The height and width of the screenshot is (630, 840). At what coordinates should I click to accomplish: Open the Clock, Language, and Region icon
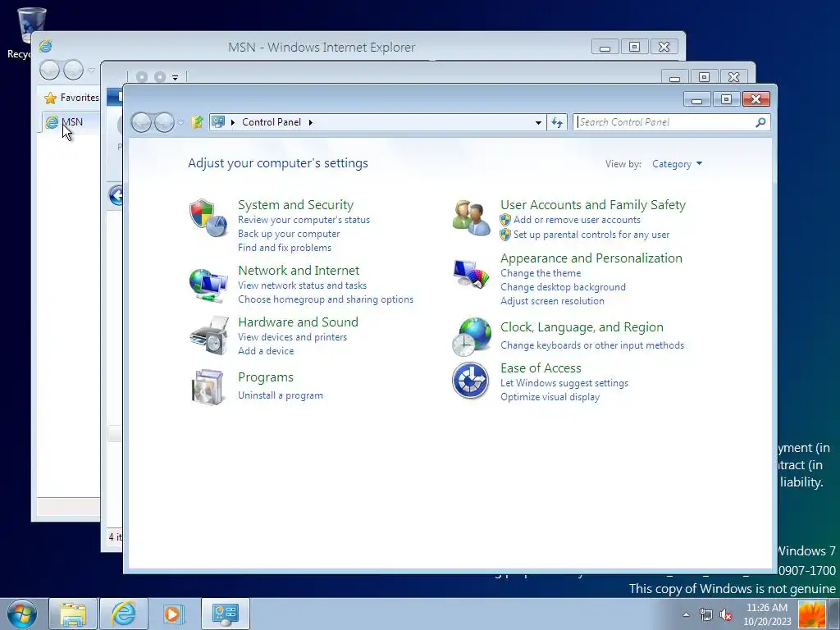[x=471, y=337]
